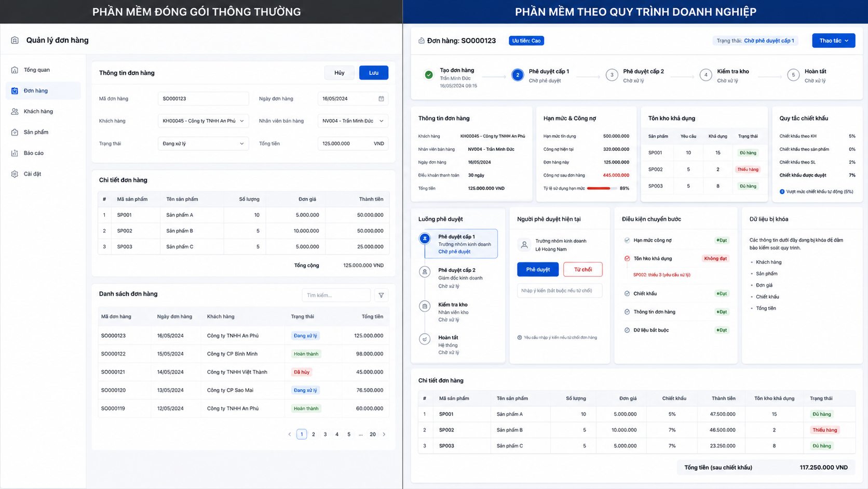The width and height of the screenshot is (868, 489).
Task: Click the blue Phê duyệt button
Action: (x=538, y=269)
